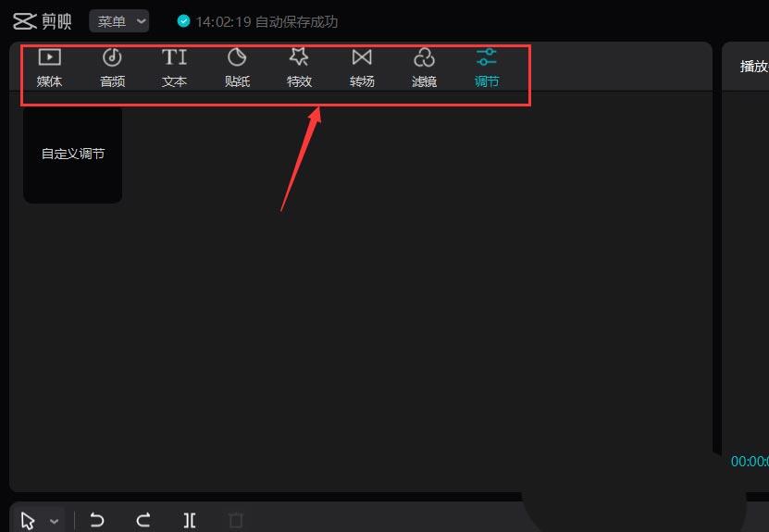Click the split clip tool
Image resolution: width=769 pixels, height=532 pixels.
coord(190,520)
